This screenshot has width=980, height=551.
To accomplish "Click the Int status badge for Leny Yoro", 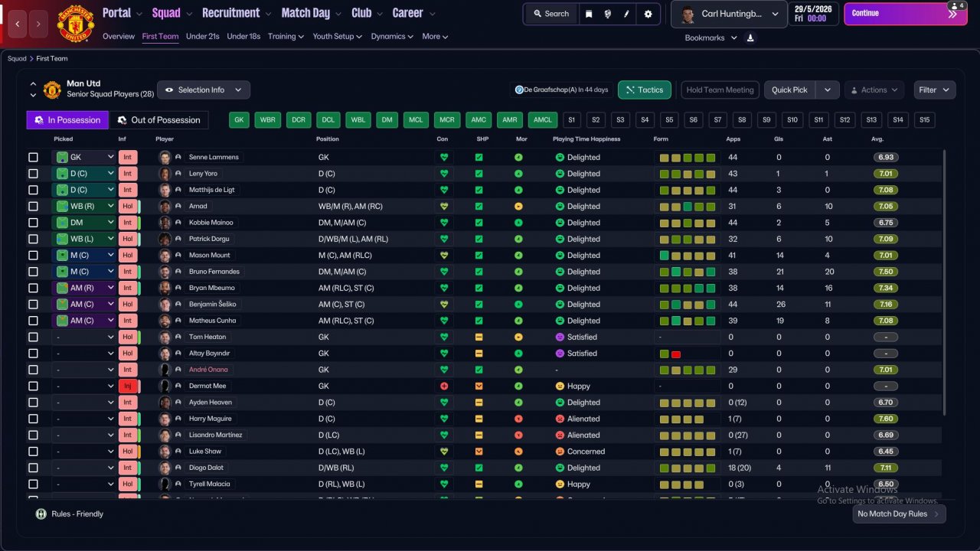I will pyautogui.click(x=127, y=174).
